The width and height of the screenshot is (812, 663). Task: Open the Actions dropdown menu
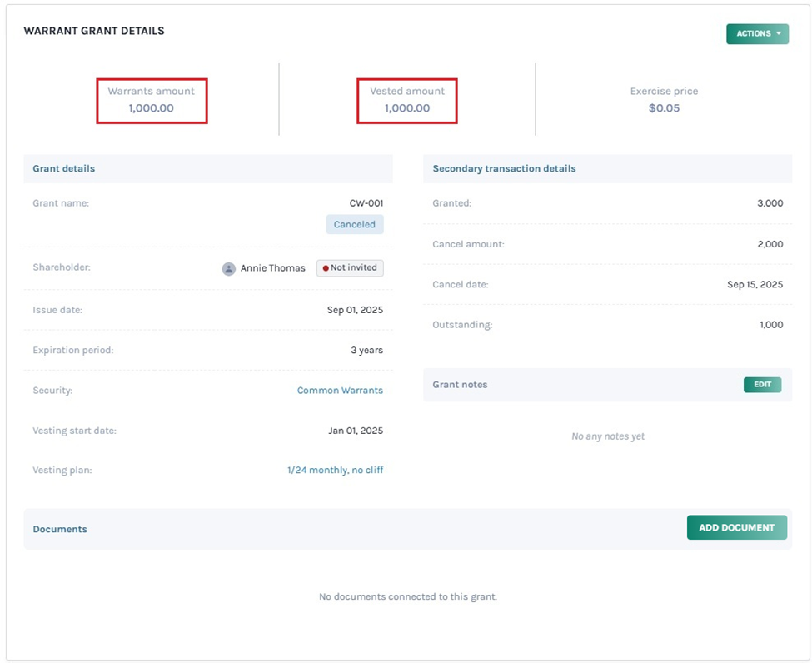pyautogui.click(x=757, y=33)
